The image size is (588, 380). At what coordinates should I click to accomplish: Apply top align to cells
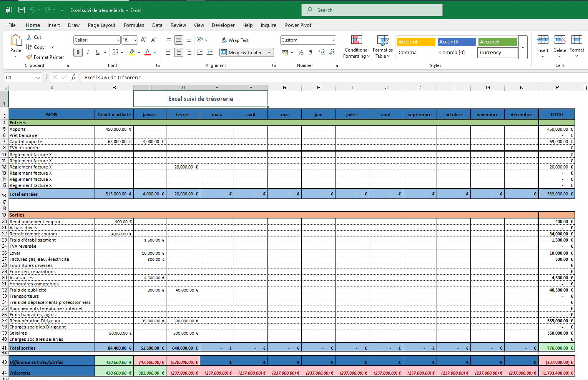click(x=169, y=40)
